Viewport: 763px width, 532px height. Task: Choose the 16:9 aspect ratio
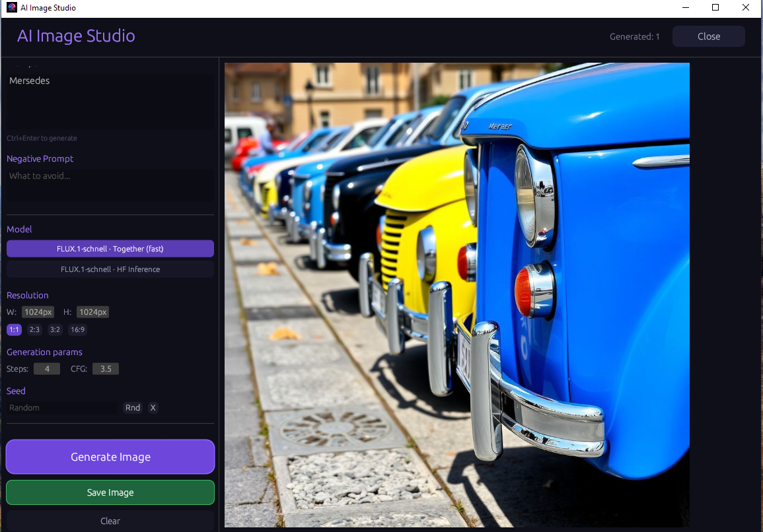(78, 330)
